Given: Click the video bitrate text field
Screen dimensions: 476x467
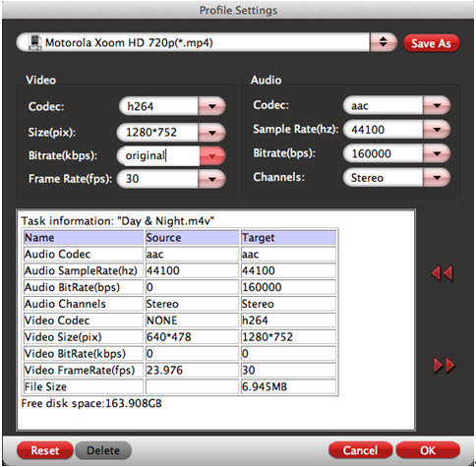Looking at the screenshot, I should (x=158, y=156).
